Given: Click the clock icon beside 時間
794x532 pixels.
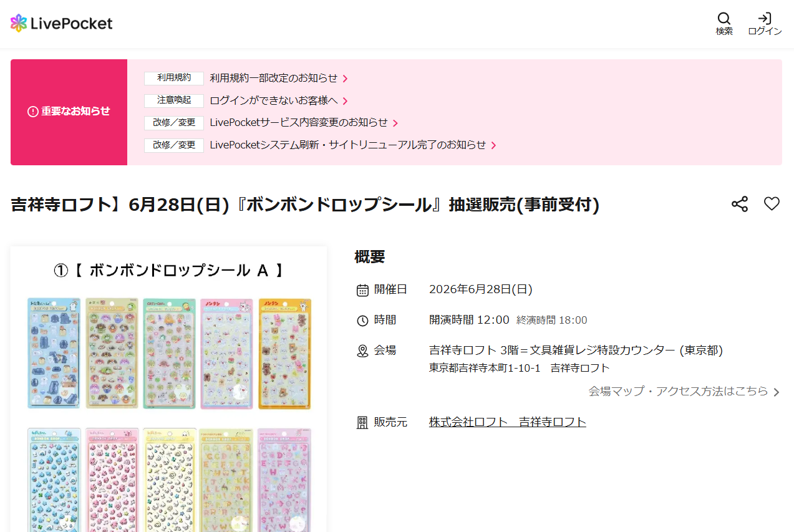Looking at the screenshot, I should point(362,321).
